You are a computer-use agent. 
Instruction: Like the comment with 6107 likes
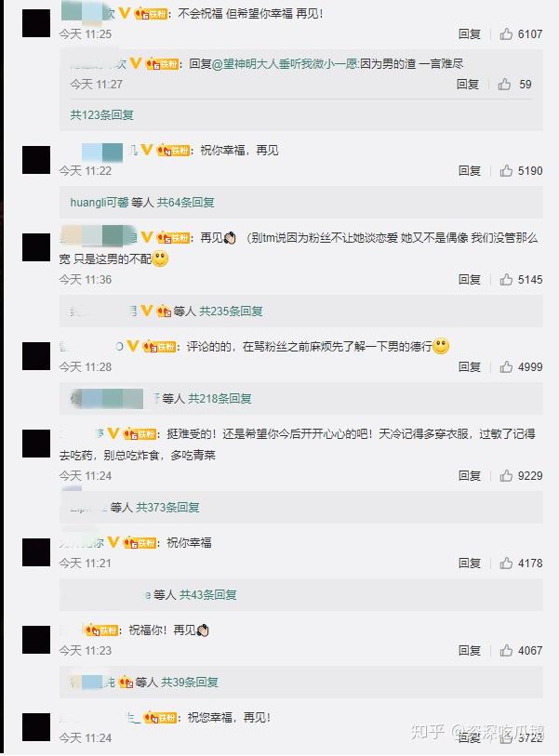pyautogui.click(x=506, y=33)
